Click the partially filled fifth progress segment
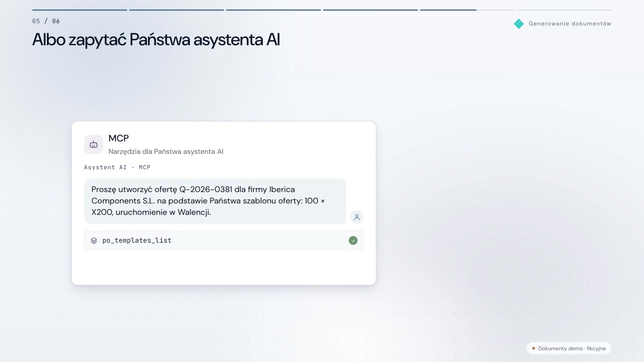Viewport: 644px width, 362px height. pyautogui.click(x=467, y=10)
